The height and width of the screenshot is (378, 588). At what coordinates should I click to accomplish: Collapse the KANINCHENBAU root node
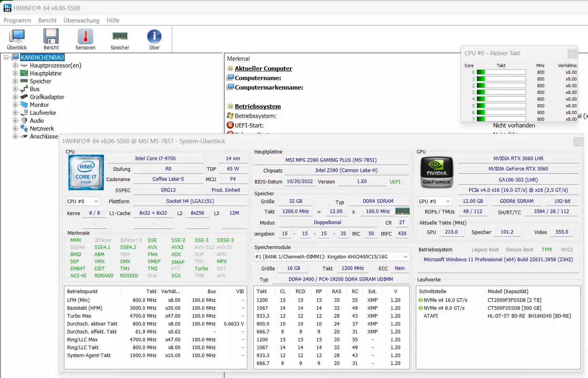click(6, 57)
